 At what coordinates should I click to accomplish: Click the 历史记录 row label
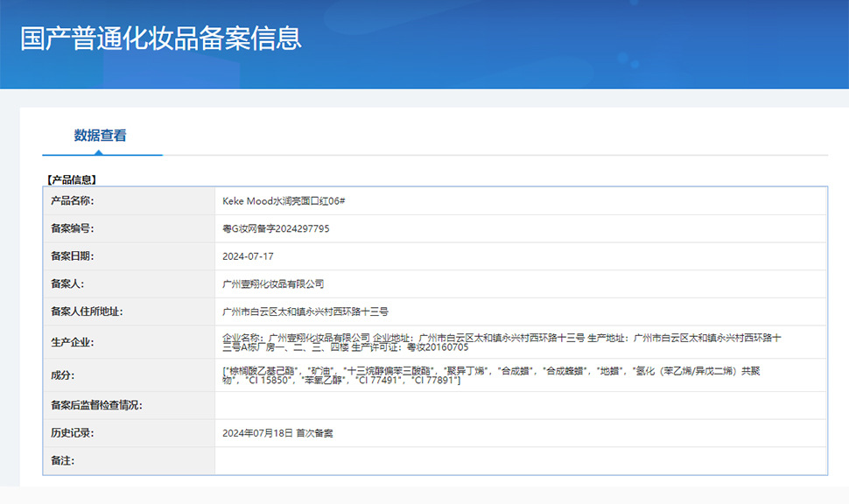tap(72, 433)
